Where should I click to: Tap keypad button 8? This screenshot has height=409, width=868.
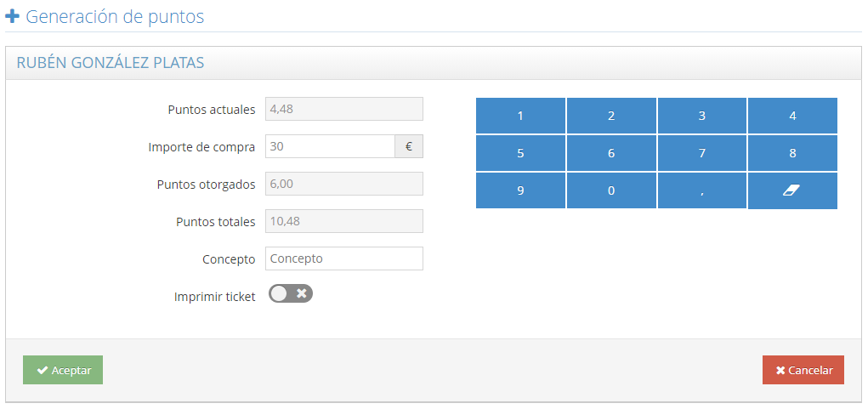tap(792, 154)
